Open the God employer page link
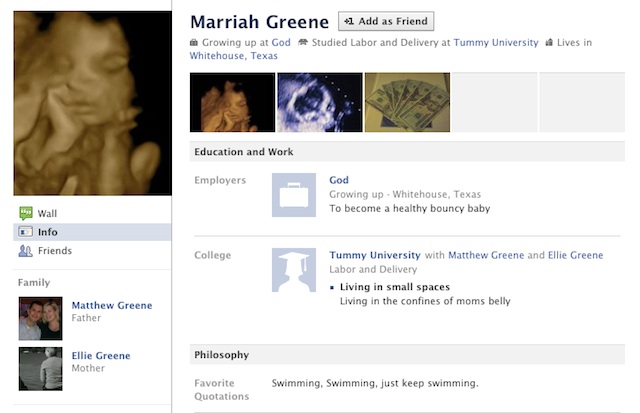The height and width of the screenshot is (413, 640). coord(338,180)
